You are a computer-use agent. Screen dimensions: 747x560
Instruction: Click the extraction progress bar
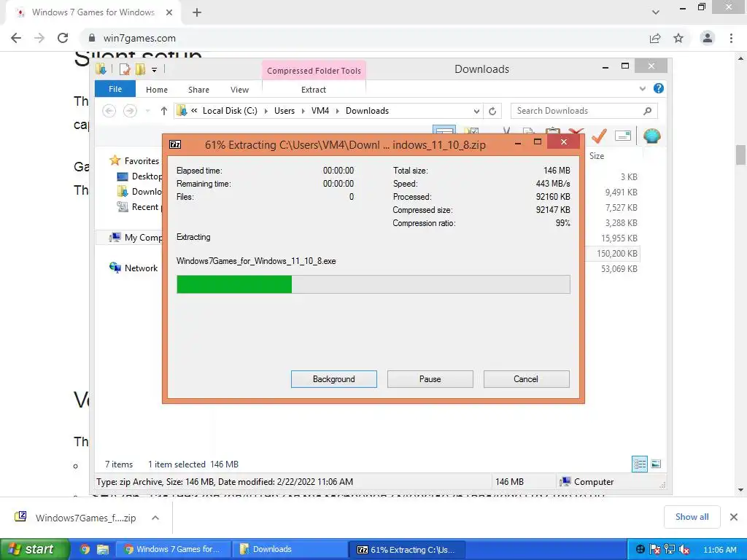(x=373, y=284)
